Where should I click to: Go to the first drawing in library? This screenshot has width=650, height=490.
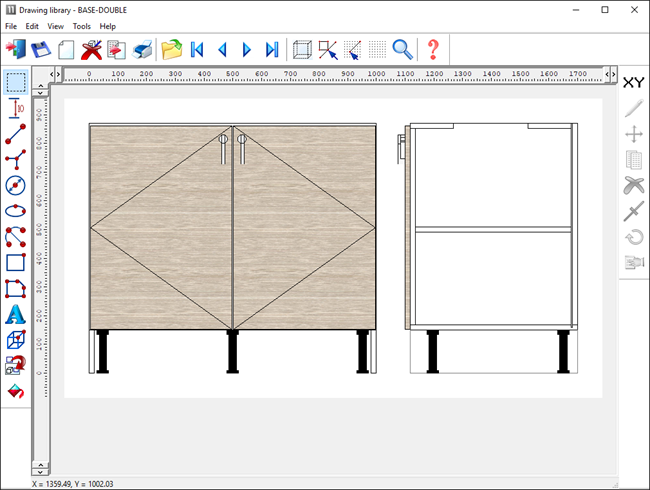pyautogui.click(x=197, y=49)
